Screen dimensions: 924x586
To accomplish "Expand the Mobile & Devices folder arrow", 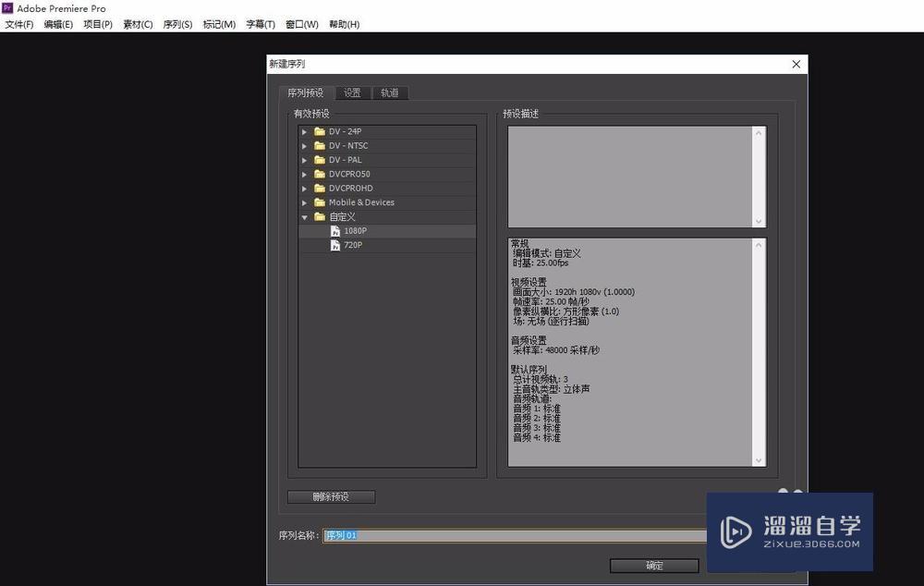I will point(305,202).
